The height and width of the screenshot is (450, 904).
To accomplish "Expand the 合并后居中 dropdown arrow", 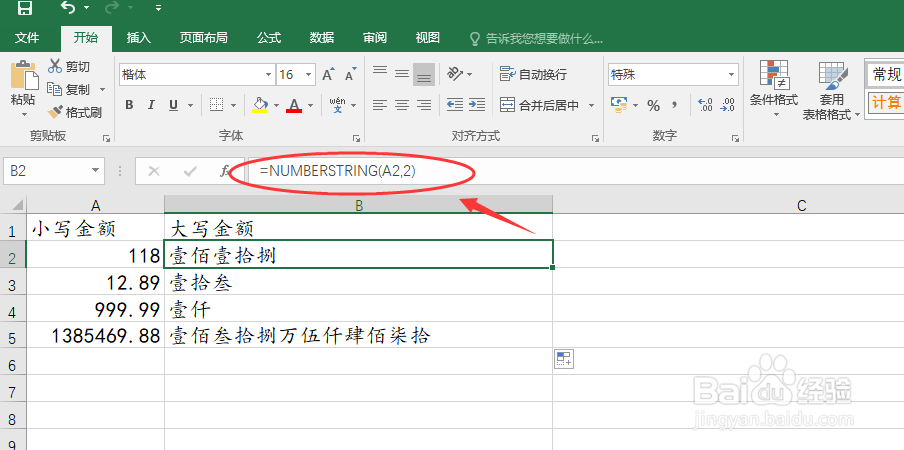I will point(592,105).
